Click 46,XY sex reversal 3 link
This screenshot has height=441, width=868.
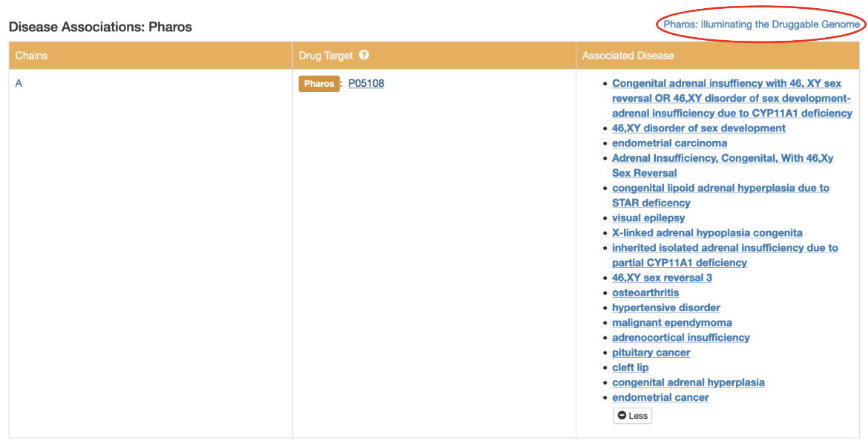662,278
